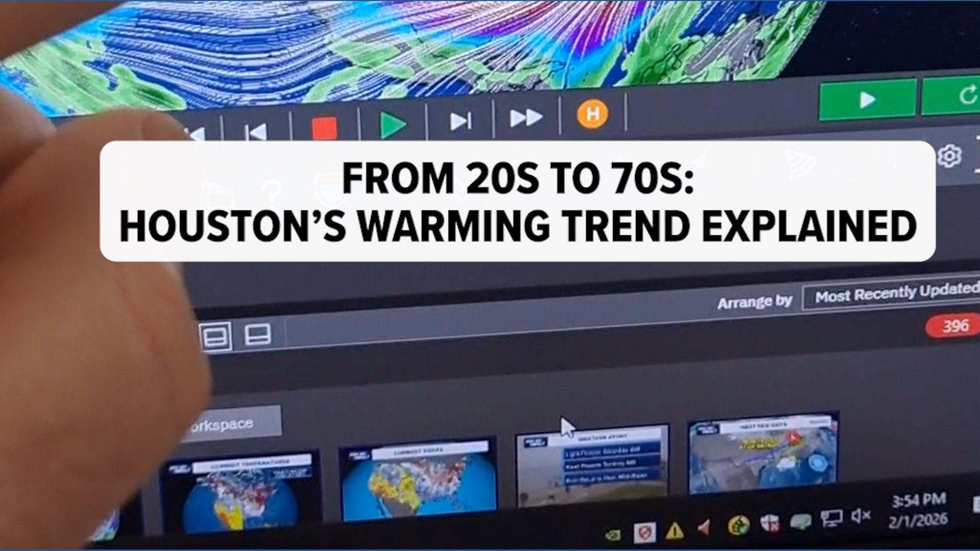Open the settings gear icon
This screenshot has width=980, height=551.
coord(949,156)
